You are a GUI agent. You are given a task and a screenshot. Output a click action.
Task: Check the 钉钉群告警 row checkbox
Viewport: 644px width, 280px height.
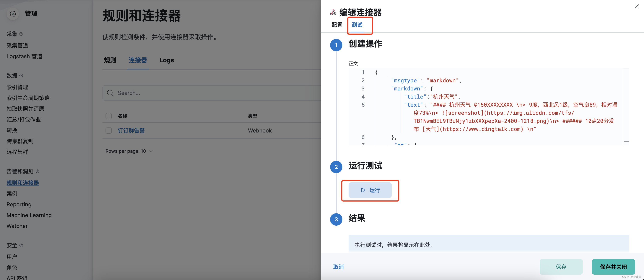click(x=108, y=131)
